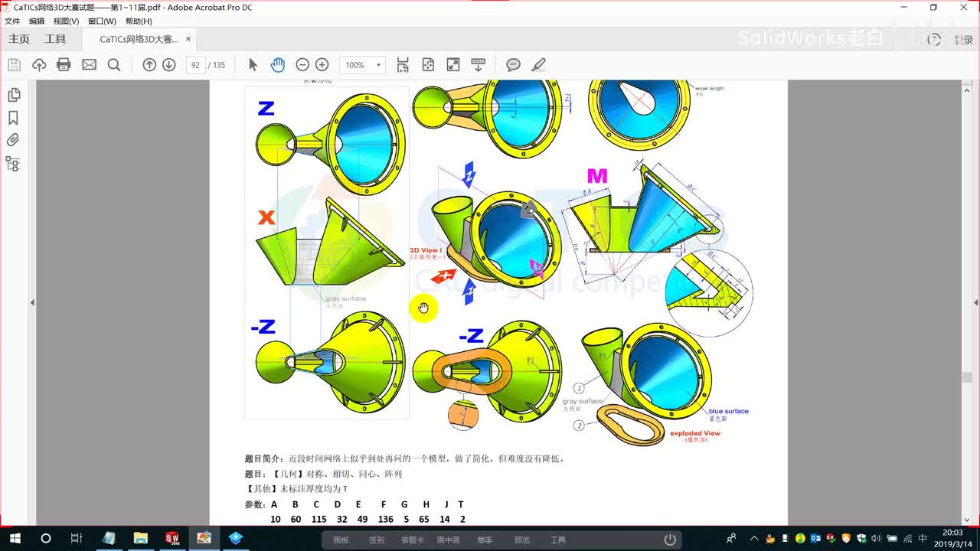This screenshot has height=551, width=980.
Task: Click the page number field
Action: coord(195,65)
